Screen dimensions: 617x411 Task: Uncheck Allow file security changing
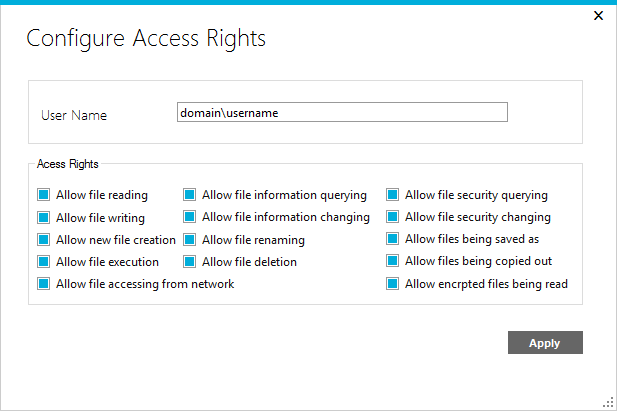coord(393,217)
